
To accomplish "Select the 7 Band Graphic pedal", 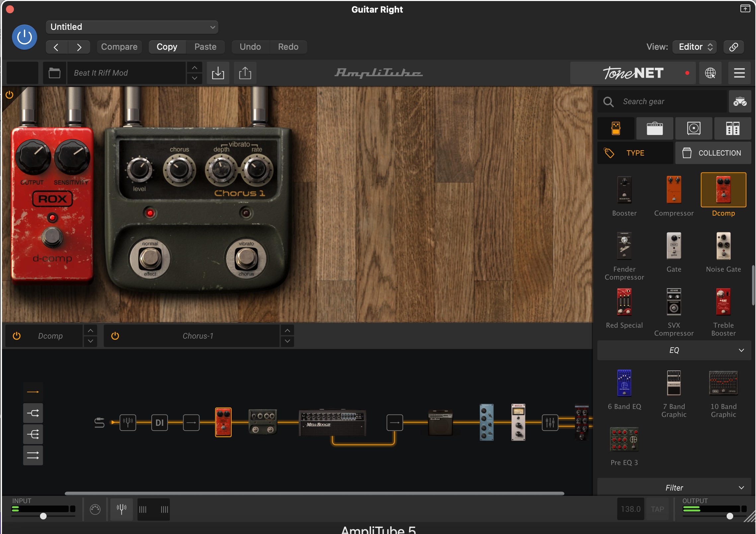I will pyautogui.click(x=674, y=383).
